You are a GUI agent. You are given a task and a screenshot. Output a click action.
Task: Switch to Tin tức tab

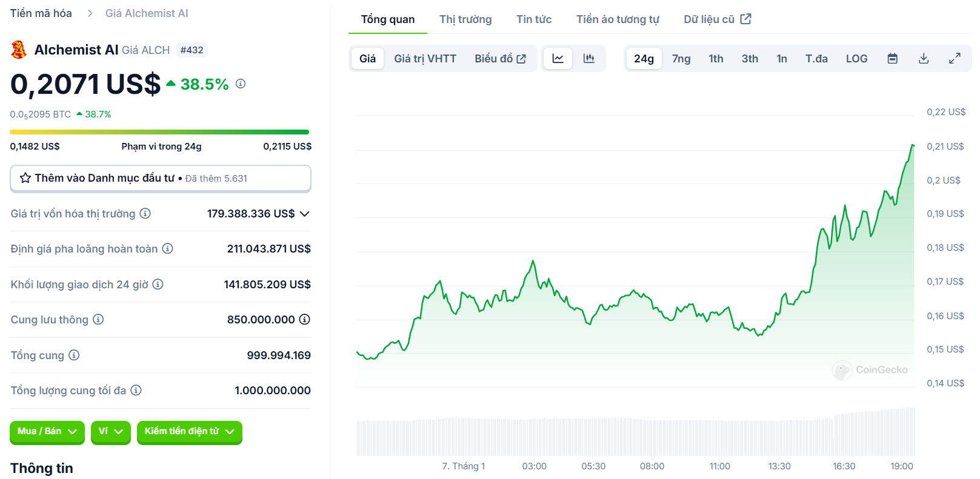(534, 19)
